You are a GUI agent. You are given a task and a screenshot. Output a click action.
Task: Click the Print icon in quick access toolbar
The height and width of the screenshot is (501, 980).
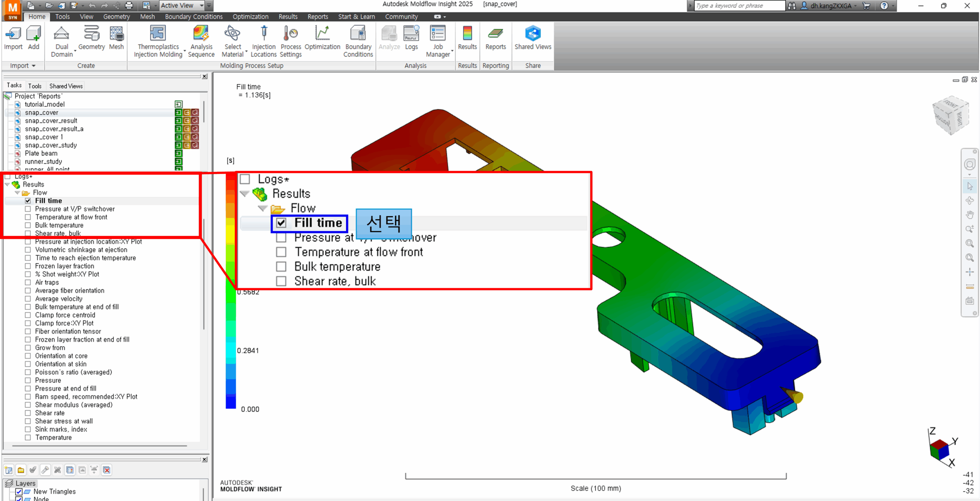(129, 5)
